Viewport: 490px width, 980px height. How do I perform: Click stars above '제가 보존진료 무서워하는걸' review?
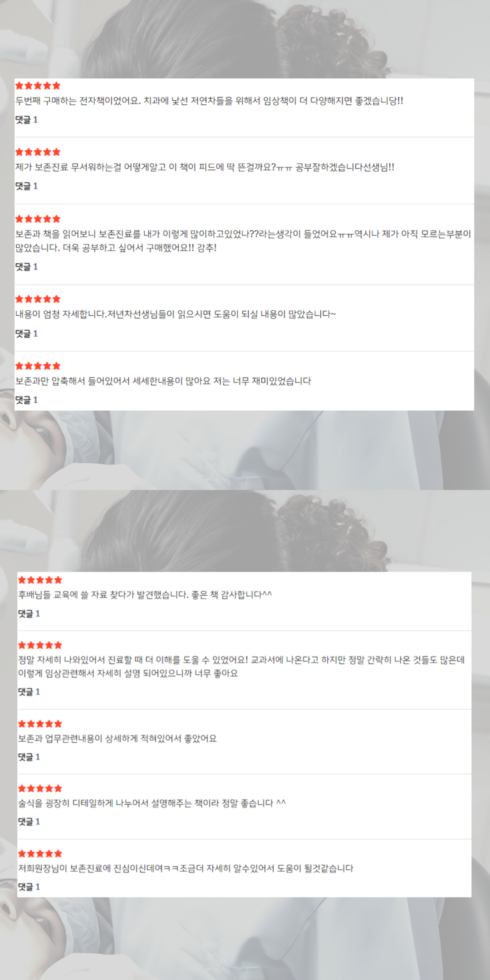[x=38, y=152]
